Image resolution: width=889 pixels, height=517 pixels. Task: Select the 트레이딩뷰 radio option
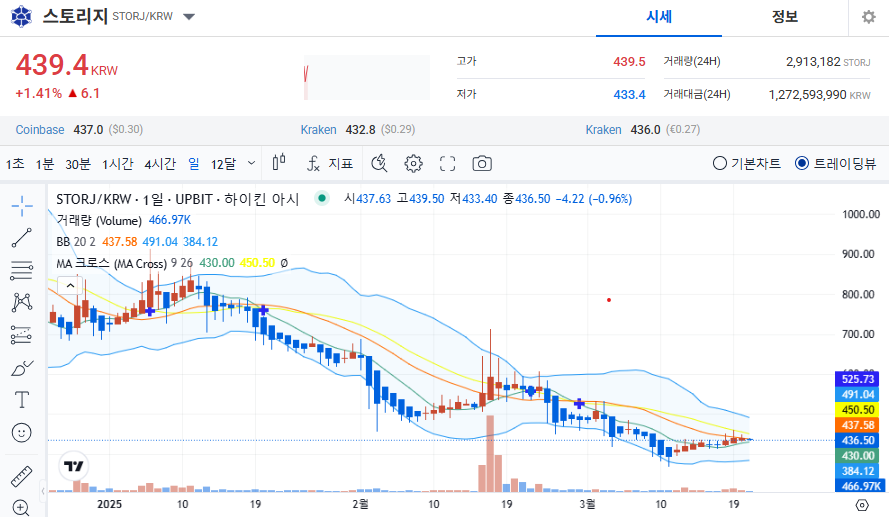tap(836, 163)
